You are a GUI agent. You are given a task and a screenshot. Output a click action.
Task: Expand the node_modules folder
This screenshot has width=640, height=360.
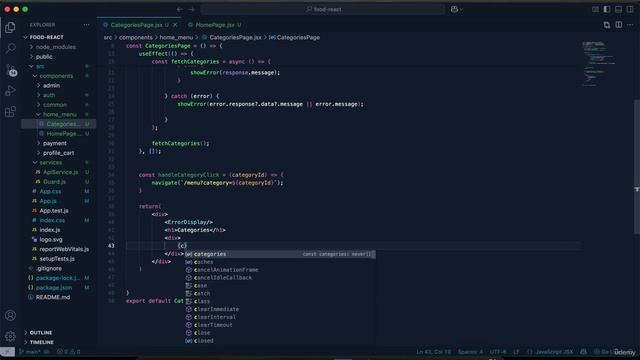[56, 47]
